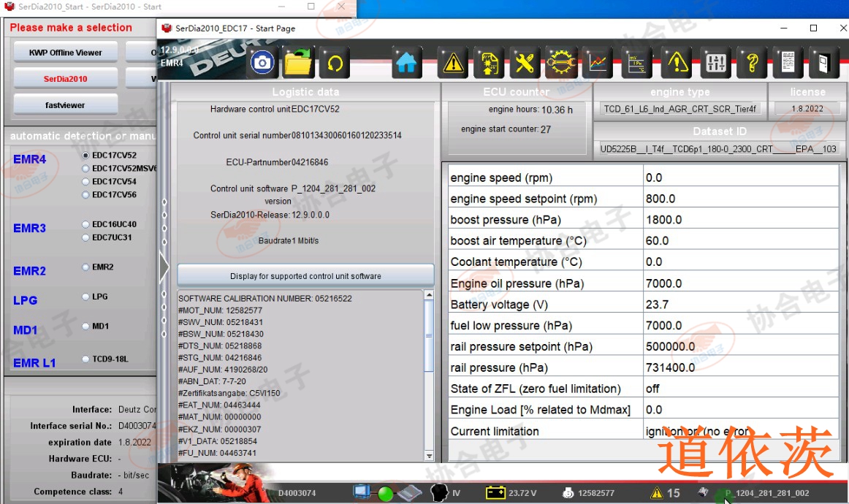
Task: Click the exit door icon
Action: tap(823, 63)
